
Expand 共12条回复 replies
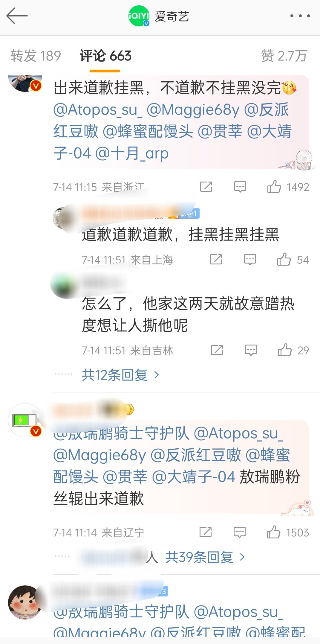pos(120,375)
